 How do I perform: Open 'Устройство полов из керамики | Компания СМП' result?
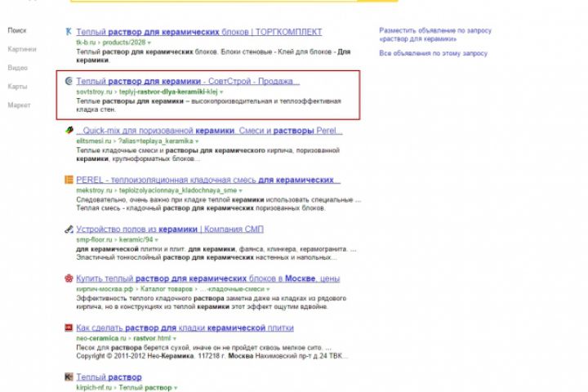pyautogui.click(x=170, y=229)
